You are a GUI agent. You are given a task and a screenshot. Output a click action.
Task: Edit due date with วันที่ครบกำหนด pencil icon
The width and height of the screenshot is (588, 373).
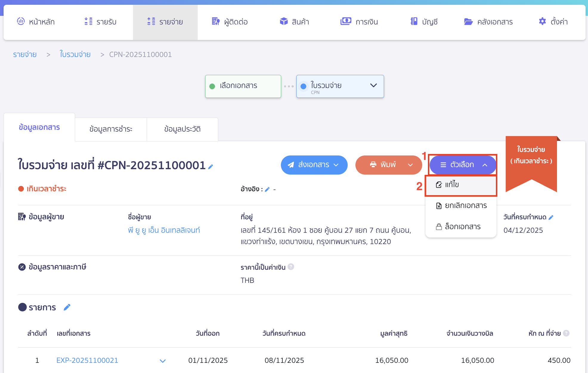coord(551,218)
